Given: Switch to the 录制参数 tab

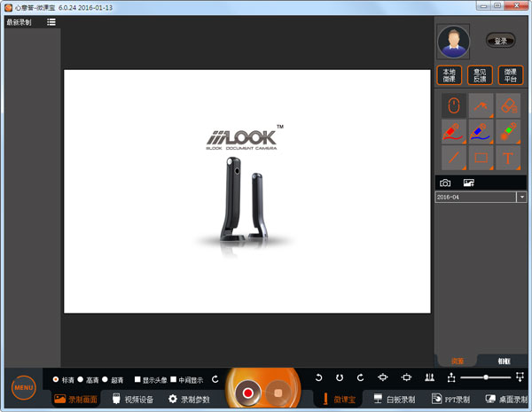Looking at the screenshot, I should click(189, 399).
